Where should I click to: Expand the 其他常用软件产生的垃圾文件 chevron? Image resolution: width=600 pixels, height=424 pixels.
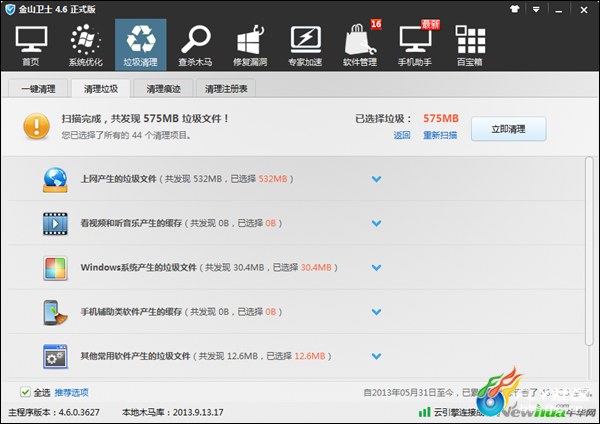click(377, 357)
